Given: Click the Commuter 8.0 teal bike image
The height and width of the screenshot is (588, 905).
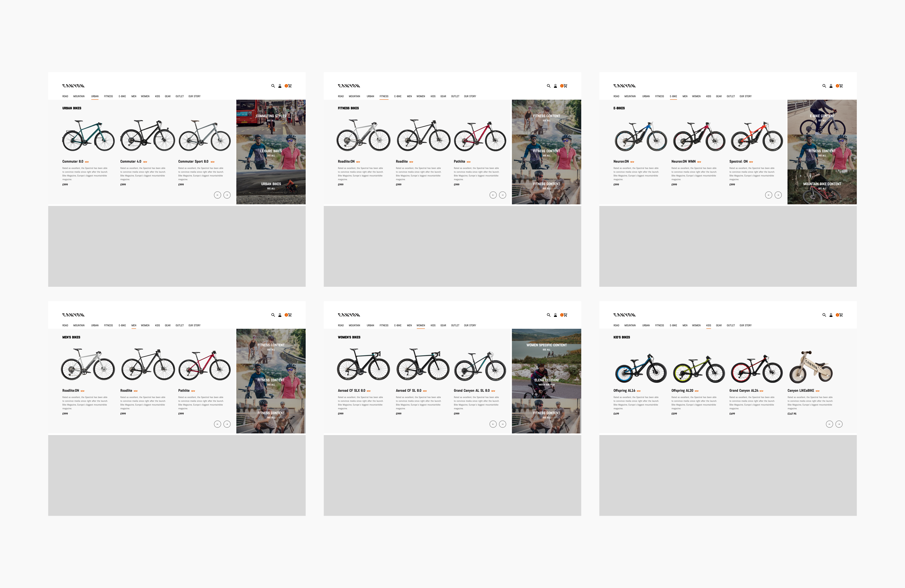Looking at the screenshot, I should 88,136.
